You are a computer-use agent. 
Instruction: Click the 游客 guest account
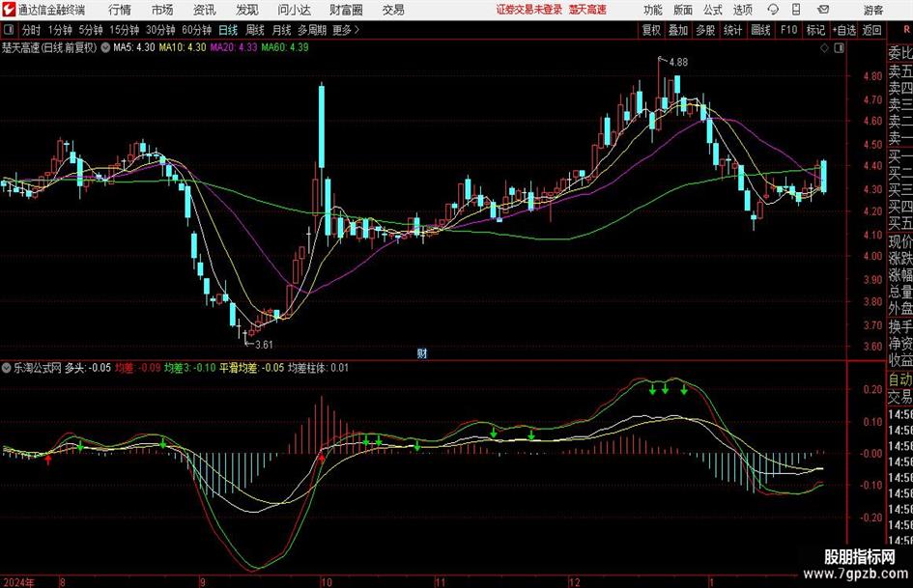872,10
